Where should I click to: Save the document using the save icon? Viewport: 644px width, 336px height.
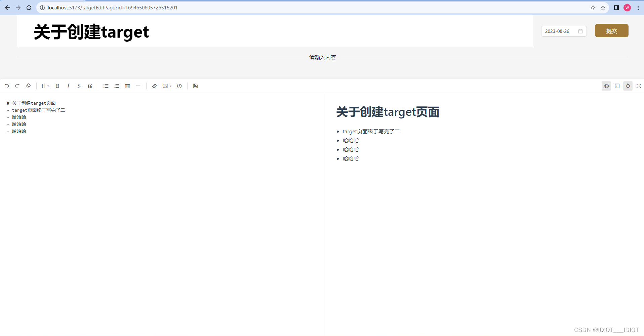[x=195, y=86]
